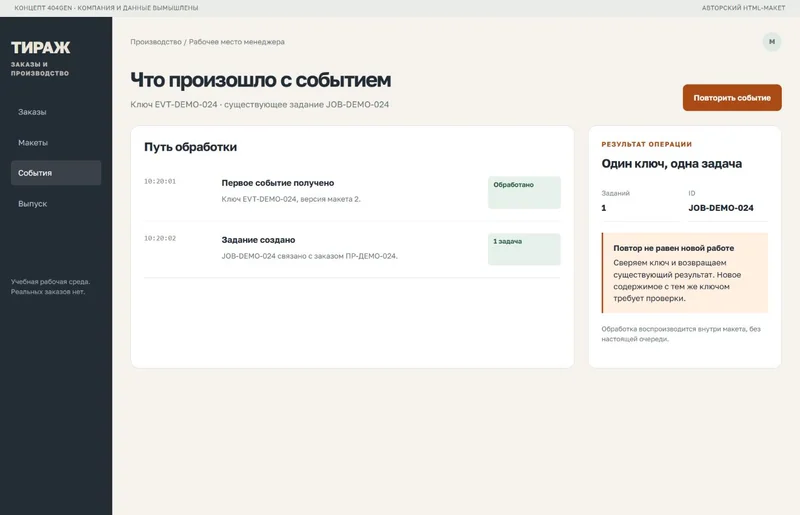Select the Первое событие получено row title
Viewport: 800px width, 515px height.
(278, 183)
